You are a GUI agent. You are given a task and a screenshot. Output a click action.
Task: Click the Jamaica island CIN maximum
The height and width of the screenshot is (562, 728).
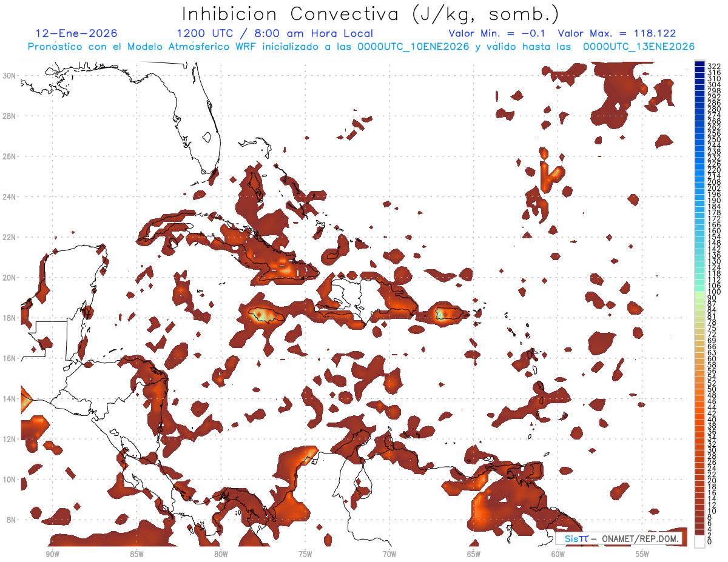(x=260, y=315)
